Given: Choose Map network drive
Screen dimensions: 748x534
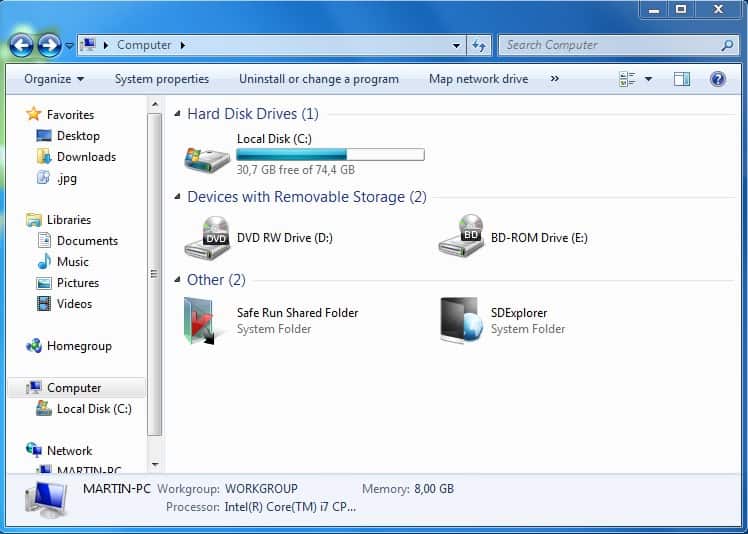Looking at the screenshot, I should [478, 79].
